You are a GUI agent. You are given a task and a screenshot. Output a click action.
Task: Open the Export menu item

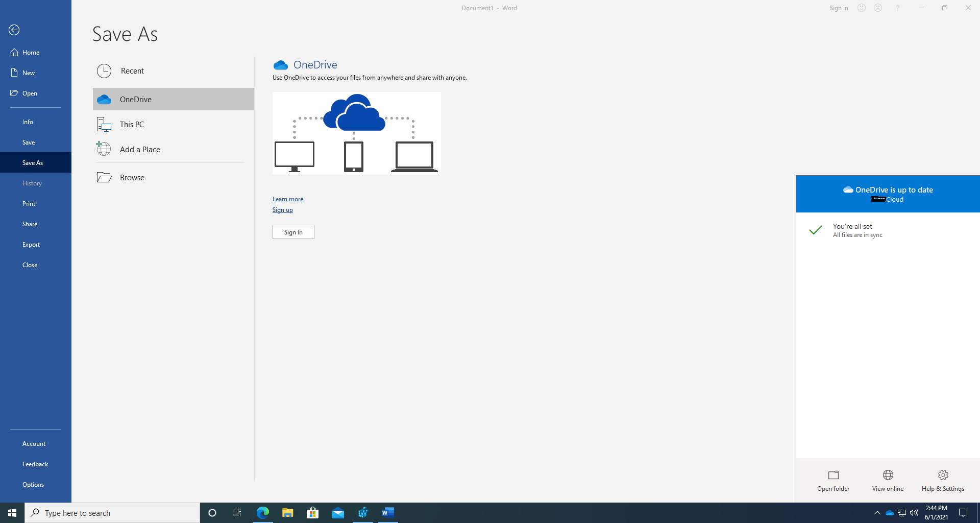click(31, 244)
